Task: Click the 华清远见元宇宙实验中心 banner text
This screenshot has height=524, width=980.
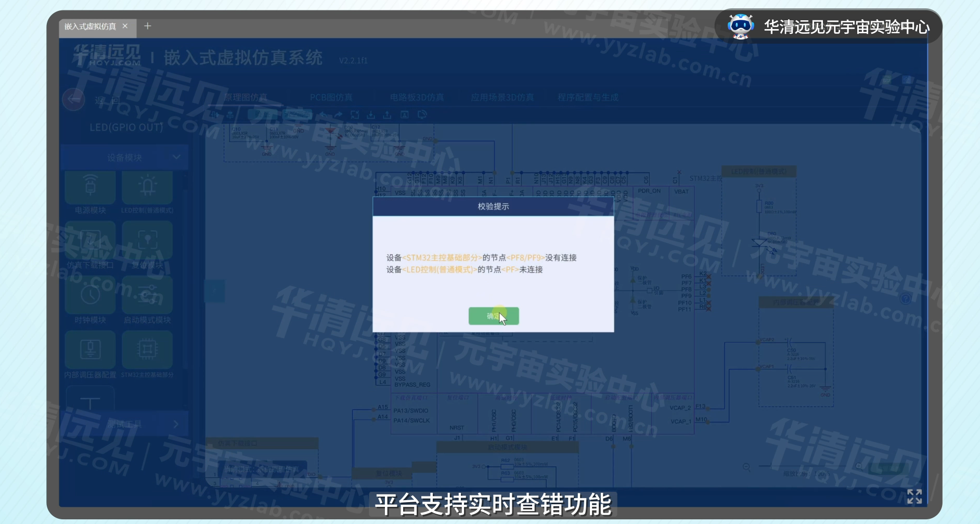Action: click(x=846, y=27)
